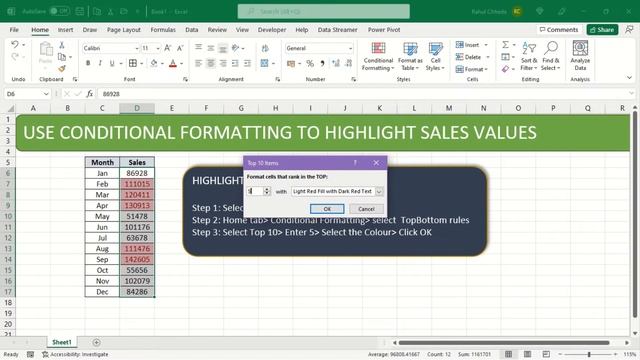Click the search box in title bar
The height and width of the screenshot is (360, 640).
pyautogui.click(x=324, y=11)
